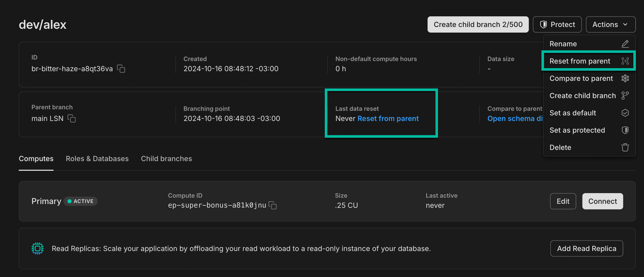Click Edit on the Primary compute
The image size is (644, 277).
[563, 201]
